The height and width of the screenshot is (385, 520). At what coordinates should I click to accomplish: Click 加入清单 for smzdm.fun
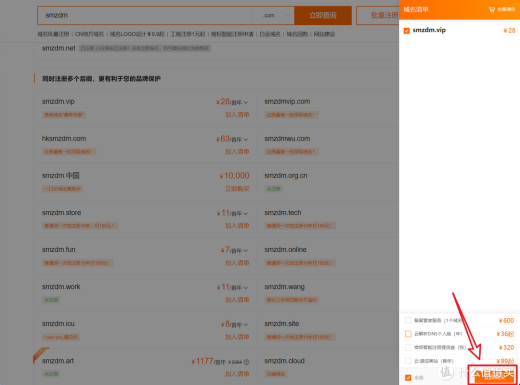pos(237,263)
